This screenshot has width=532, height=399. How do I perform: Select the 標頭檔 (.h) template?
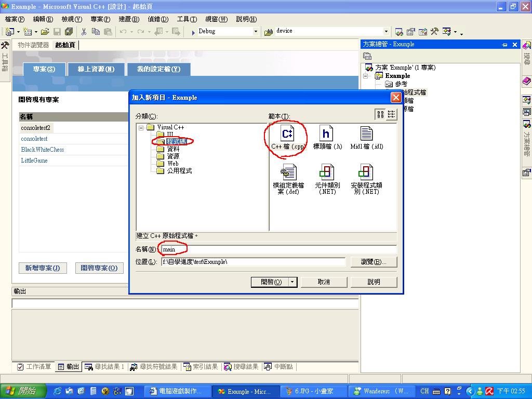(x=327, y=138)
